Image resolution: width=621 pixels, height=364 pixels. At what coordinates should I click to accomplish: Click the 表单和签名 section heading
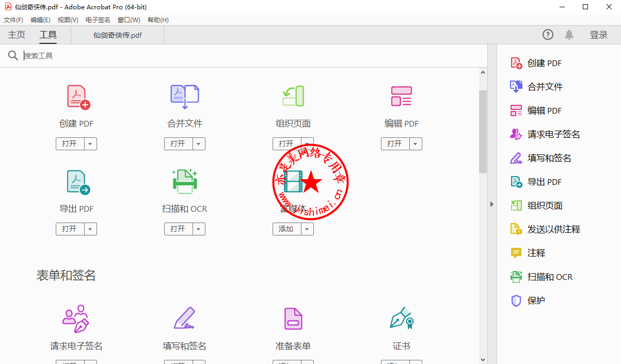click(x=66, y=275)
